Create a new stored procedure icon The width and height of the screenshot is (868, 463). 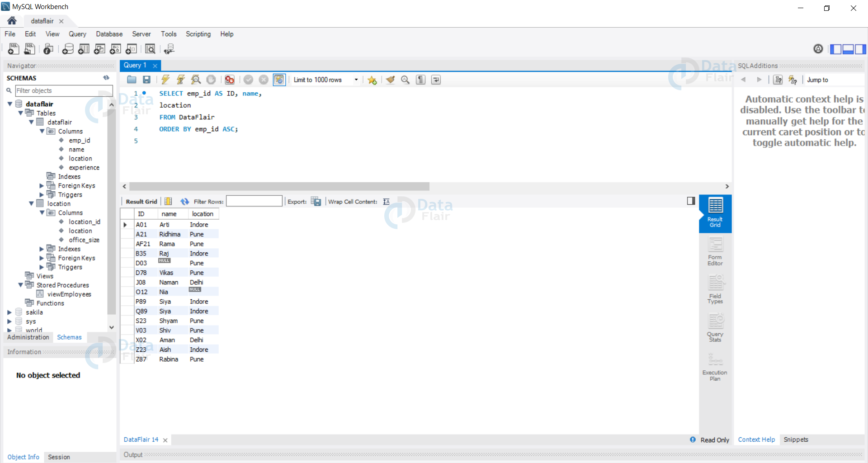pyautogui.click(x=115, y=49)
